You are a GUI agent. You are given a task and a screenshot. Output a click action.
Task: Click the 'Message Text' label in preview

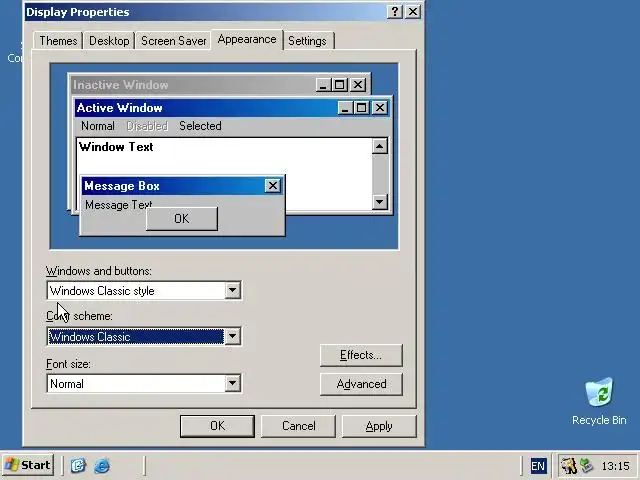pyautogui.click(x=118, y=204)
